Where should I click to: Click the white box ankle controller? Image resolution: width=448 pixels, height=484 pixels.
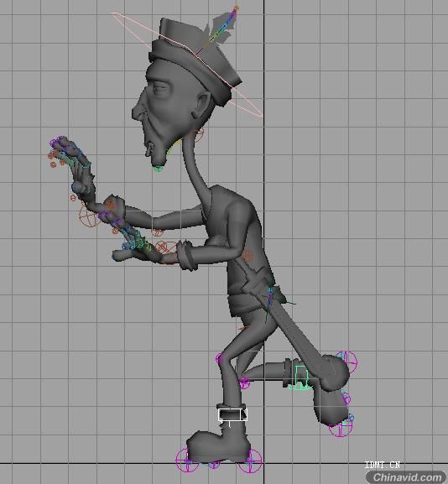232,414
